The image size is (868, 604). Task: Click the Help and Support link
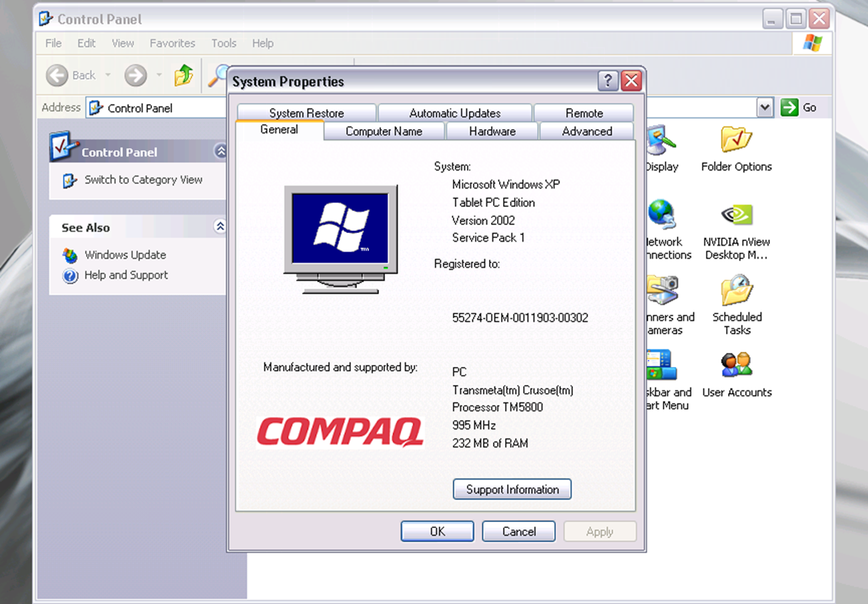(126, 275)
